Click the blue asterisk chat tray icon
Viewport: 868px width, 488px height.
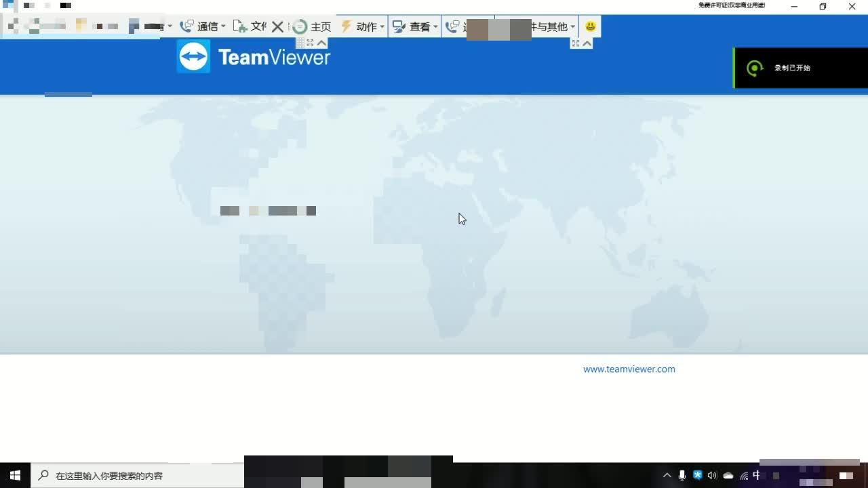coord(697,475)
